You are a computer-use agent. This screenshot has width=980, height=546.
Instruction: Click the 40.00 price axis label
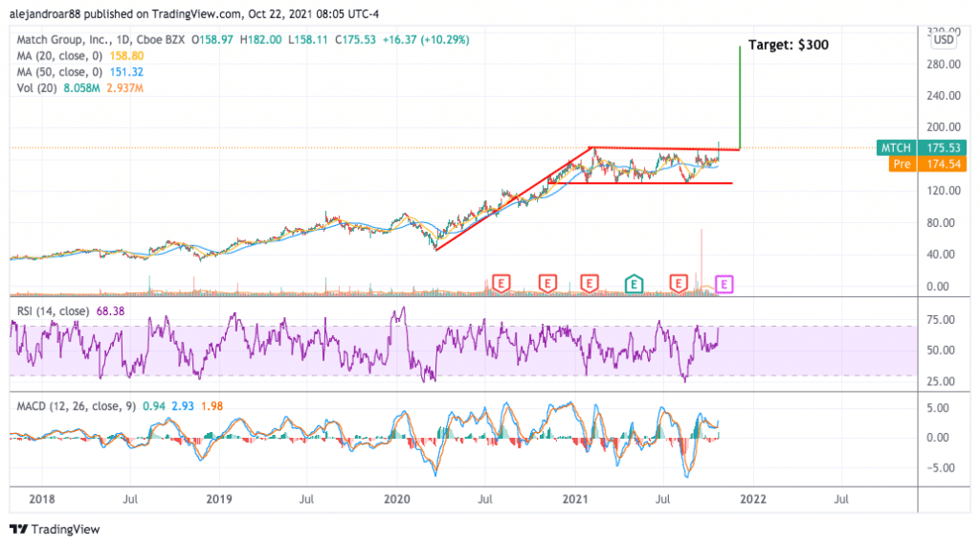[x=941, y=255]
